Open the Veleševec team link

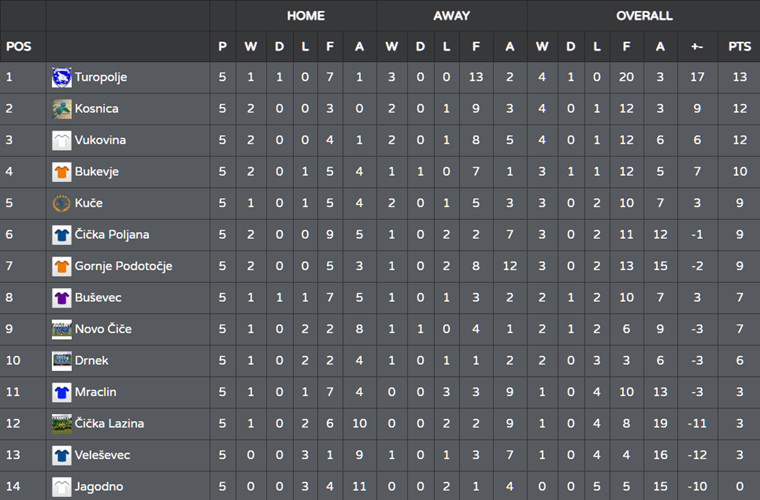(x=102, y=455)
